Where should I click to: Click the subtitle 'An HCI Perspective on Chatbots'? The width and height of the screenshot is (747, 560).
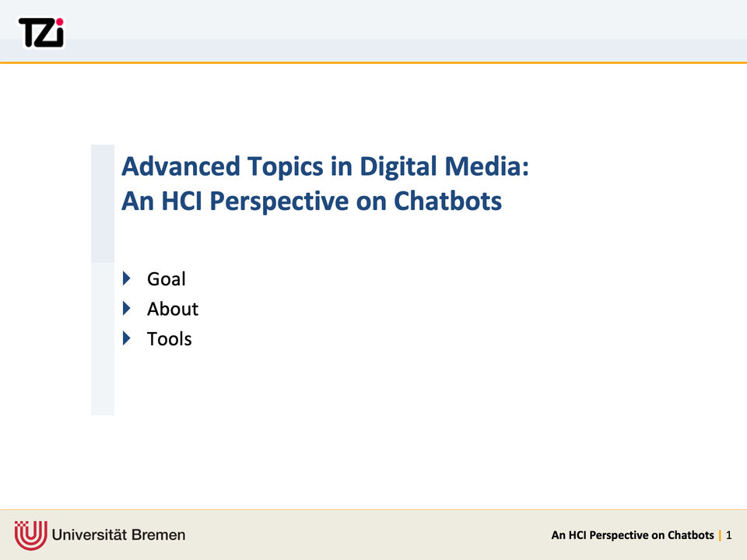(x=311, y=201)
